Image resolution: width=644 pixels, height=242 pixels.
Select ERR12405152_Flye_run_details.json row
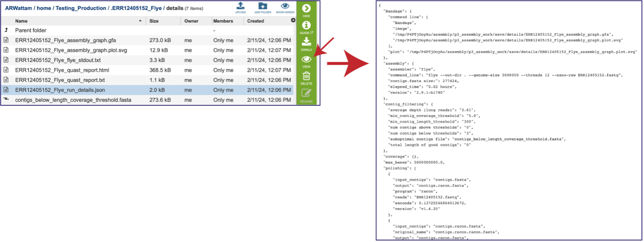pyautogui.click(x=147, y=90)
